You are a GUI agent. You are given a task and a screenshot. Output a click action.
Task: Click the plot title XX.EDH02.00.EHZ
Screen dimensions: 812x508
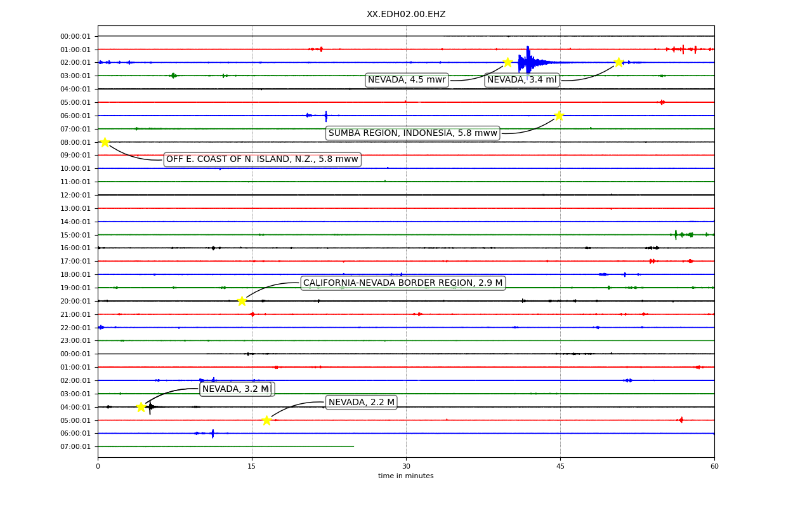[x=406, y=14]
